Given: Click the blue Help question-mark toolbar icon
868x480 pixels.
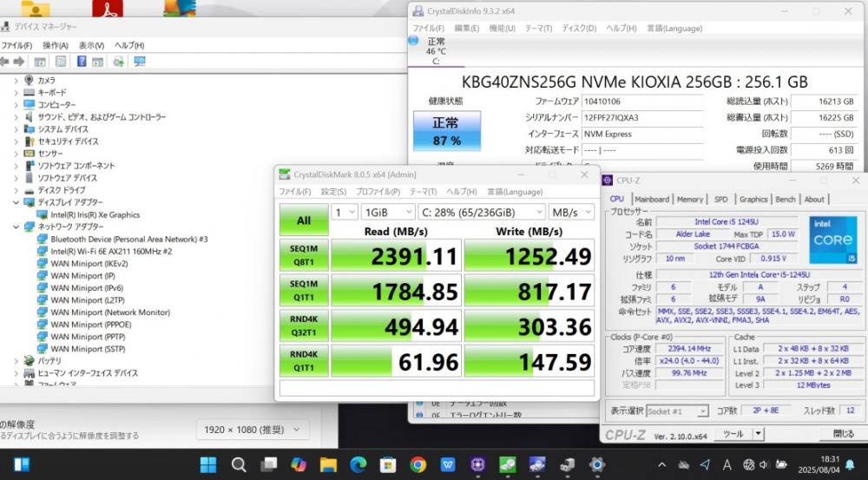Looking at the screenshot, I should point(82,62).
